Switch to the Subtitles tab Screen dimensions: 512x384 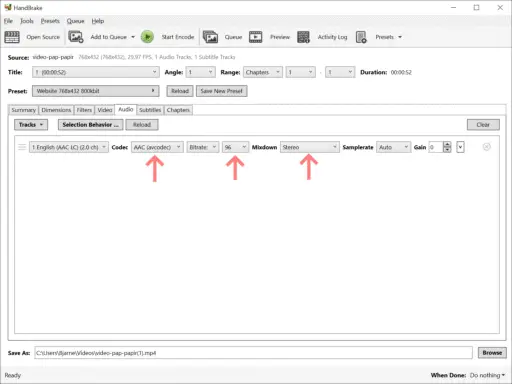click(x=150, y=110)
